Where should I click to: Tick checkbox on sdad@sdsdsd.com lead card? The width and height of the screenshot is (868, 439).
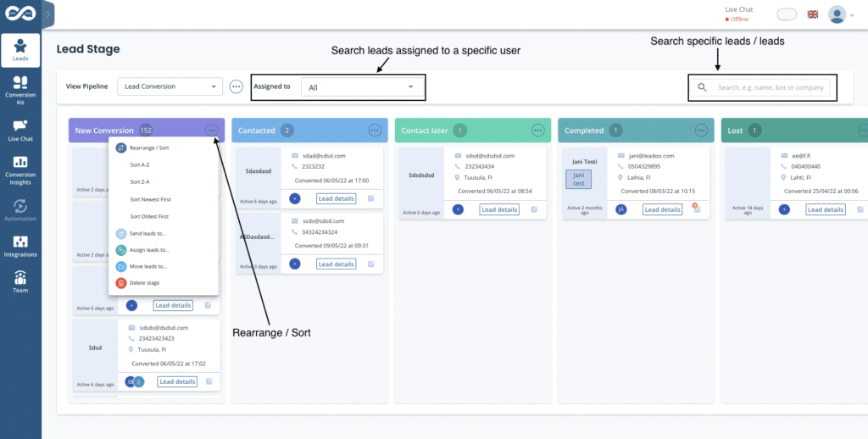[x=370, y=197]
